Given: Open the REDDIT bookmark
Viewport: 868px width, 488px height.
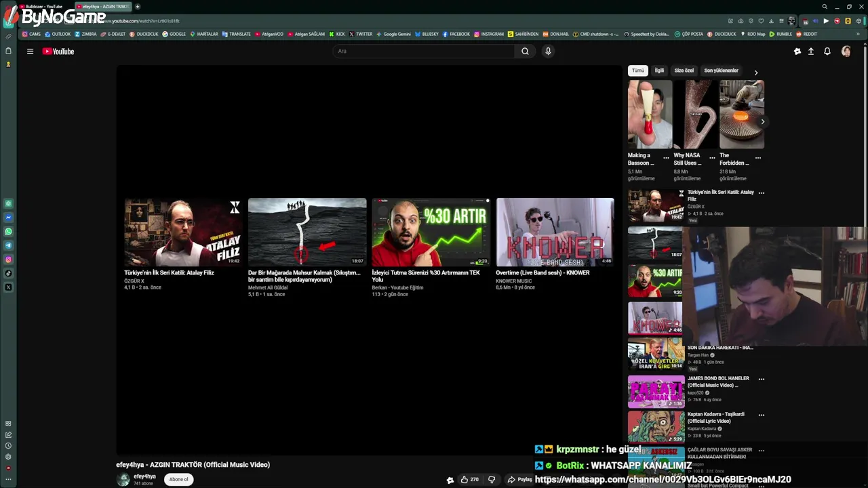Looking at the screenshot, I should pyautogui.click(x=807, y=34).
